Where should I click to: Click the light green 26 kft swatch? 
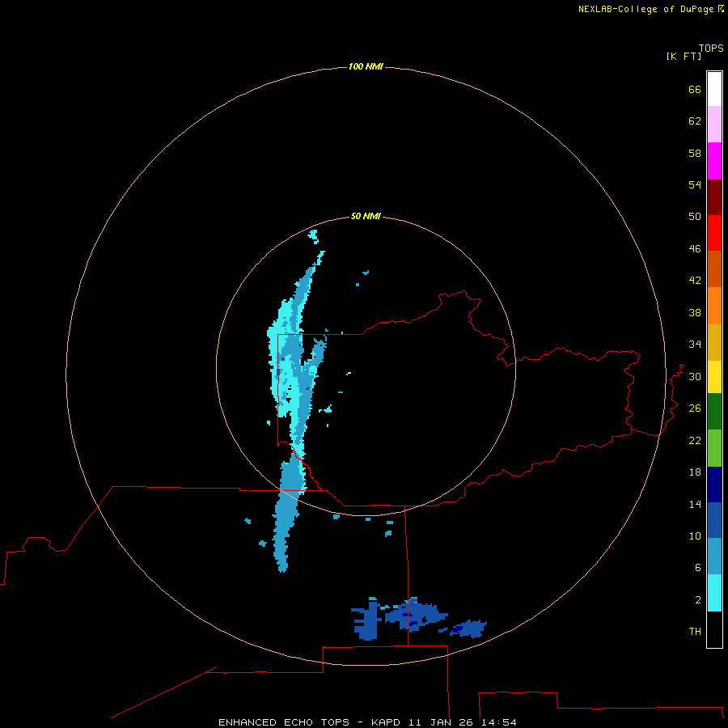click(x=714, y=448)
